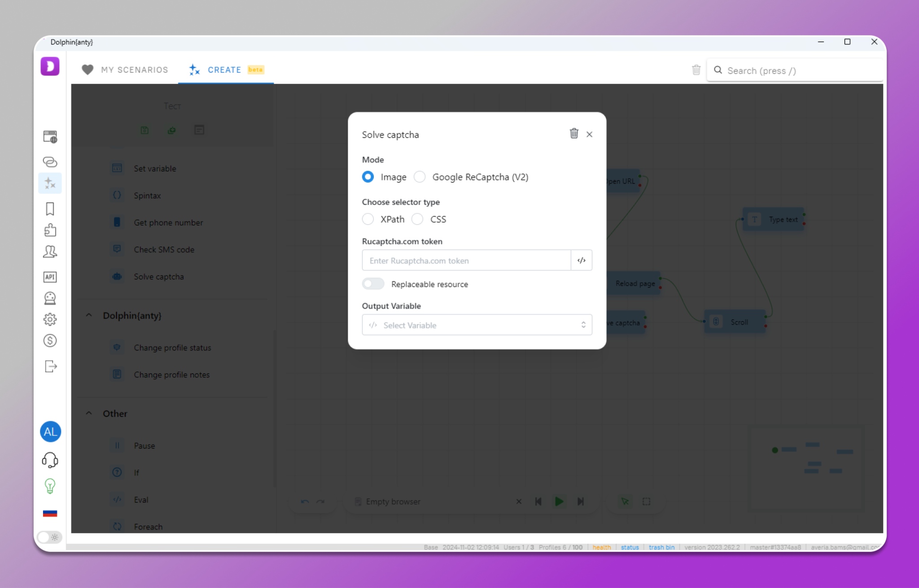This screenshot has width=919, height=588.
Task: Select Google ReCaptcha (V2) mode
Action: click(x=420, y=177)
